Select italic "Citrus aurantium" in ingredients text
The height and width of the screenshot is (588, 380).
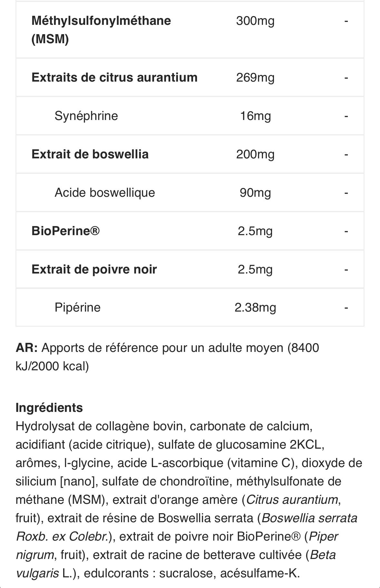coord(292,500)
